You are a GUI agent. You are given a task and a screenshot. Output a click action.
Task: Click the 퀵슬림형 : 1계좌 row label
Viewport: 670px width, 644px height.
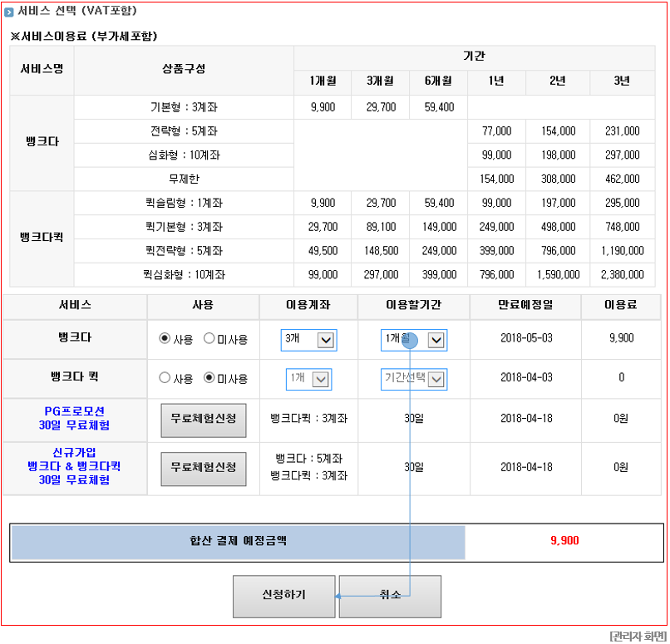point(184,203)
